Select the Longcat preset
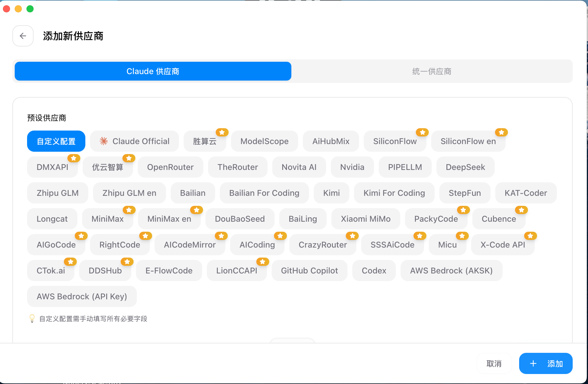Viewport: 588px width, 384px height. pos(52,219)
